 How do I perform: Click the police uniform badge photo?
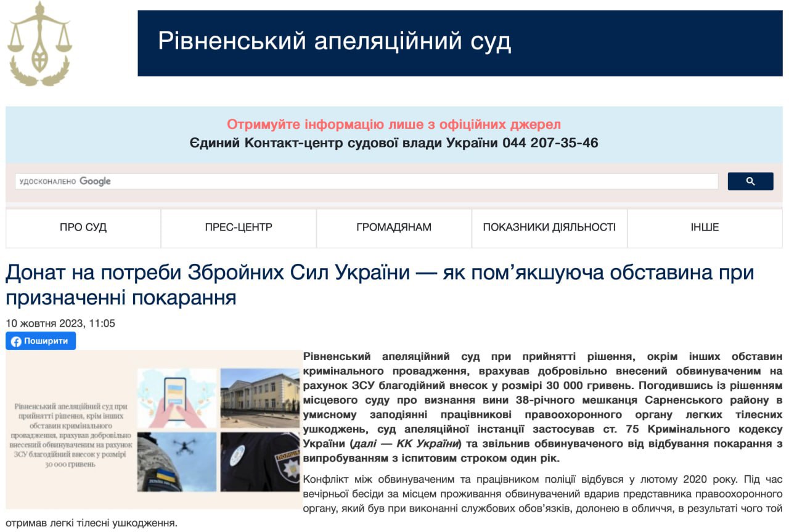click(260, 461)
